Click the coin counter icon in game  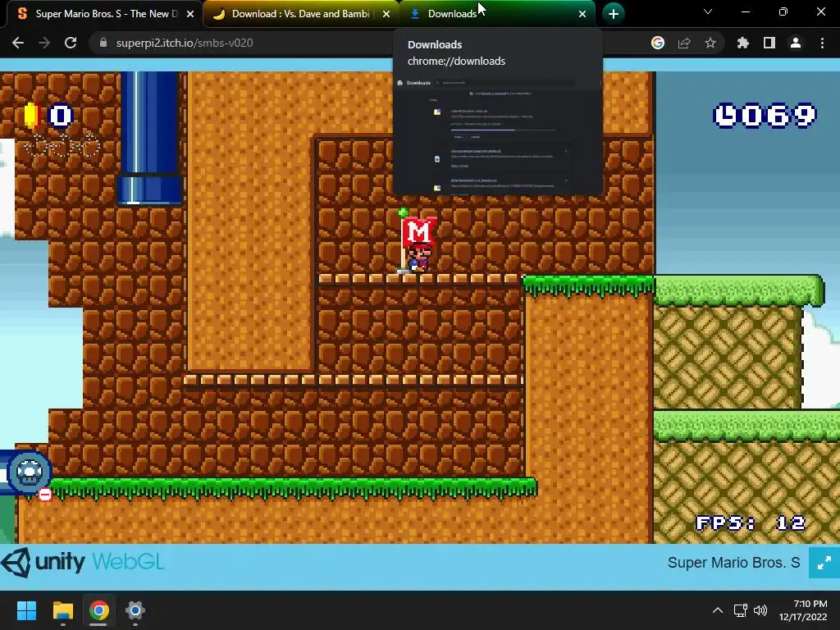[x=32, y=115]
